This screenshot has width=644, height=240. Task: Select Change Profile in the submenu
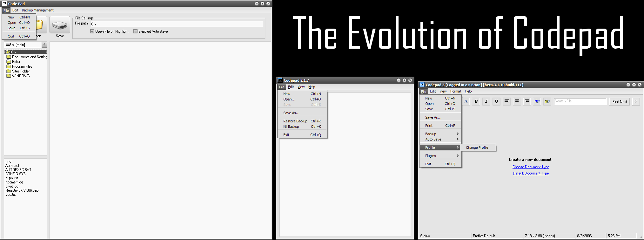coord(478,147)
